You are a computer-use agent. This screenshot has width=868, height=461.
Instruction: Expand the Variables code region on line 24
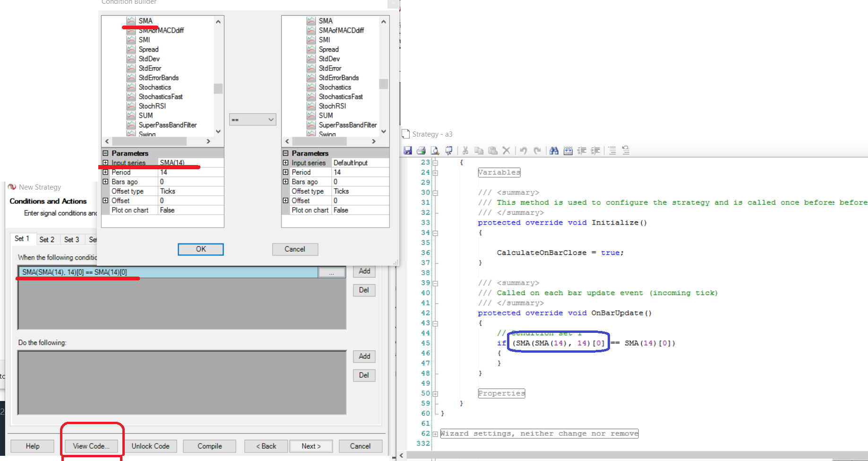pos(436,173)
